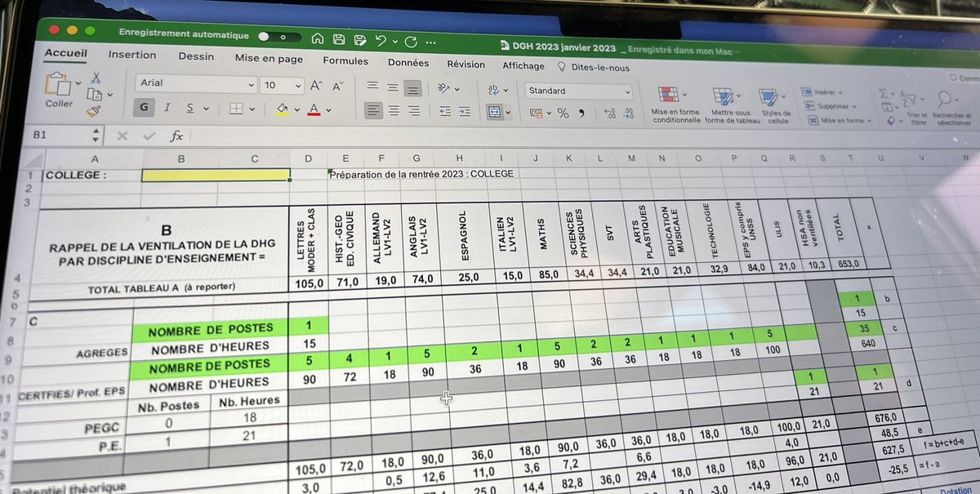Screen dimensions: 980x494
Task: Toggle bold with the G button
Action: click(x=144, y=108)
